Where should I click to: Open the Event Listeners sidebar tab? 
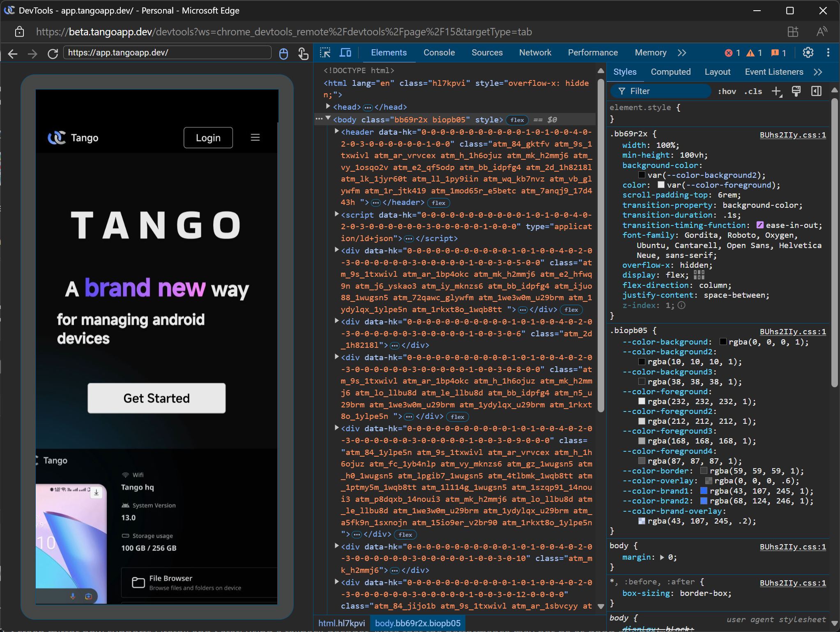774,72
